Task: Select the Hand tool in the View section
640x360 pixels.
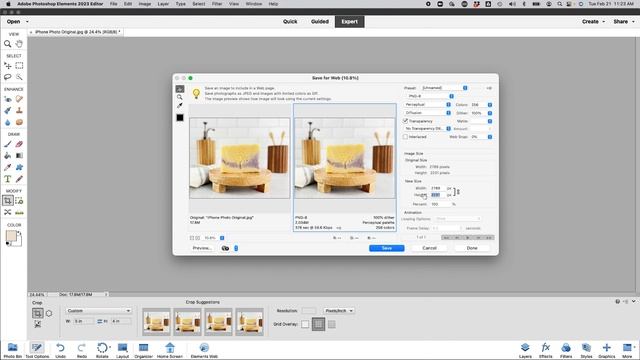Action: [x=19, y=44]
